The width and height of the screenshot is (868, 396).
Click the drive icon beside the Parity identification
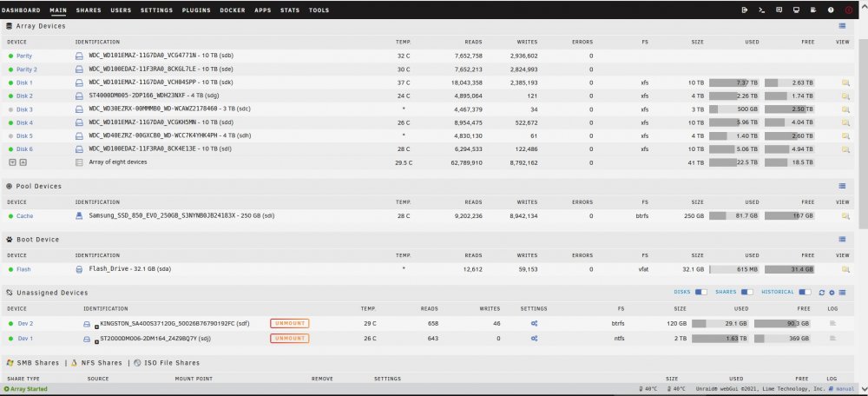coord(79,56)
